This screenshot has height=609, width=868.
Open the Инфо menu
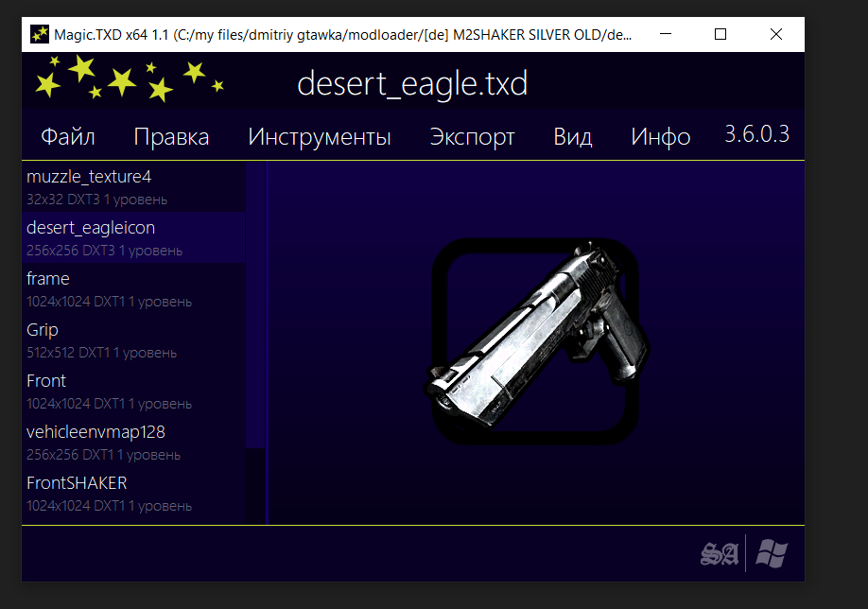(660, 136)
